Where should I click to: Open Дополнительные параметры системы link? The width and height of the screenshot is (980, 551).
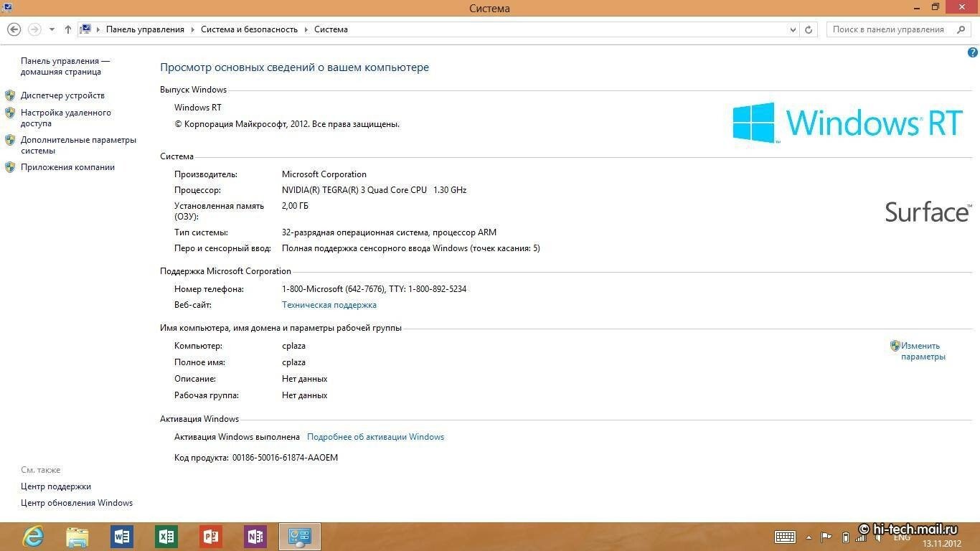point(78,145)
